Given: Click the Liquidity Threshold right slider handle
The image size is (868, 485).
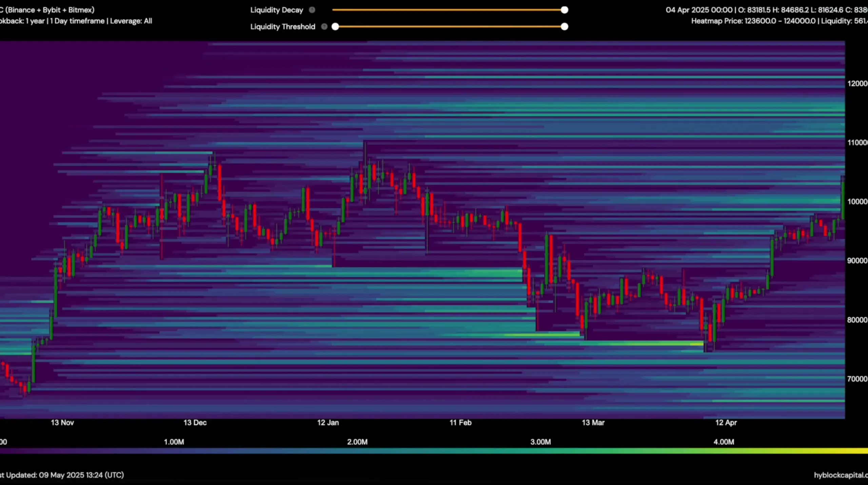Looking at the screenshot, I should click(x=564, y=26).
